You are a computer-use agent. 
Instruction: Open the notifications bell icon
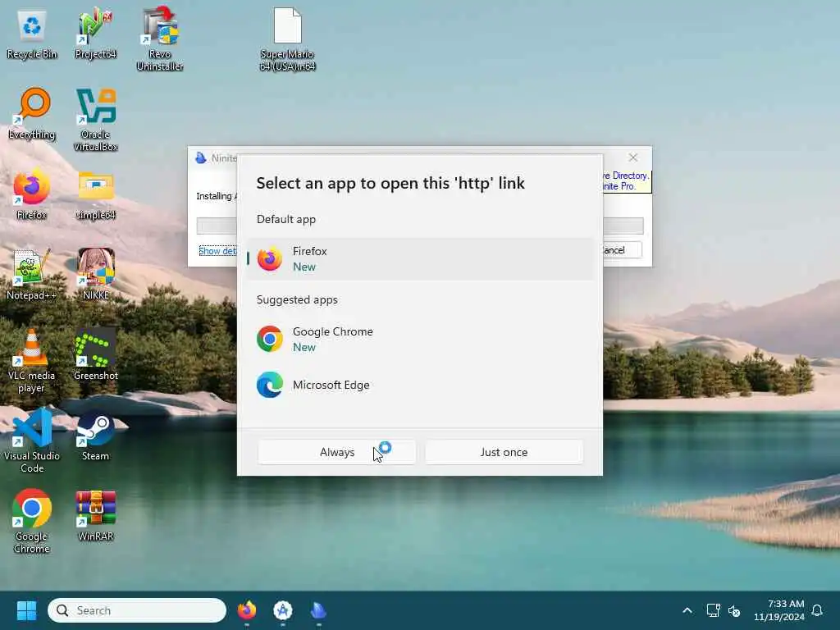(x=817, y=610)
